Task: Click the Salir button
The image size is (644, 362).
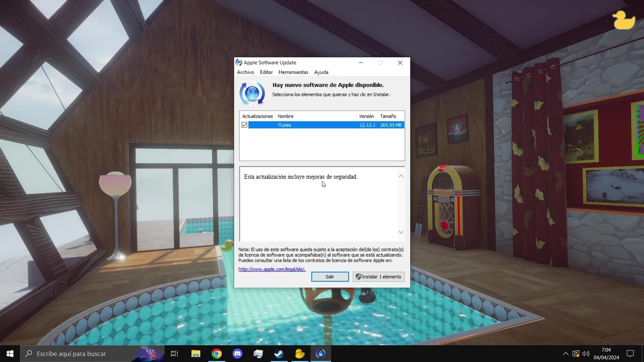Action: click(330, 277)
